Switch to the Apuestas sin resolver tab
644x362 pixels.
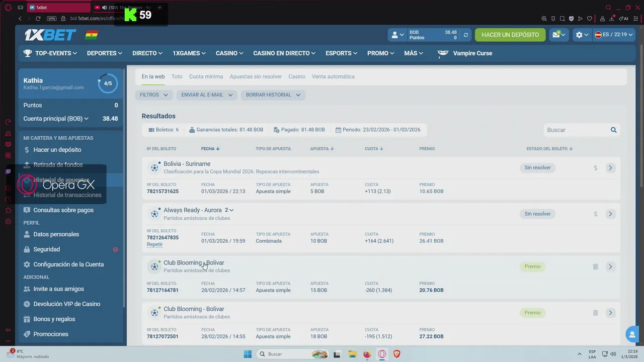point(256,77)
